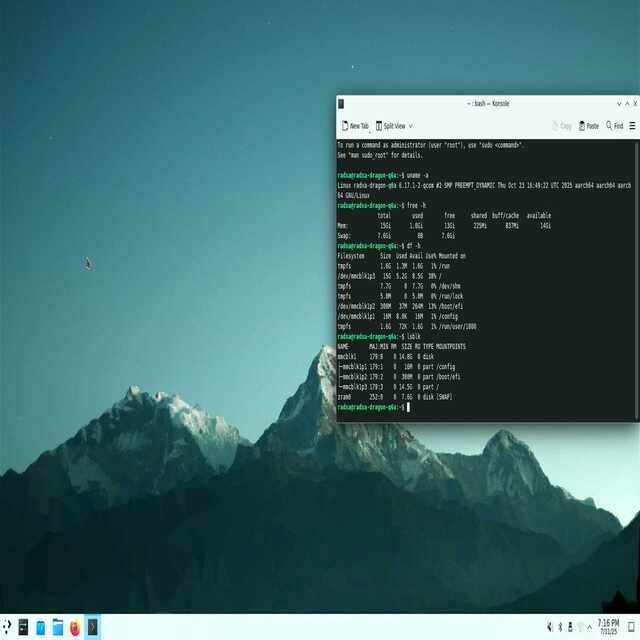640x640 pixels.
Task: Expand the Split View dropdown arrow
Action: click(411, 126)
